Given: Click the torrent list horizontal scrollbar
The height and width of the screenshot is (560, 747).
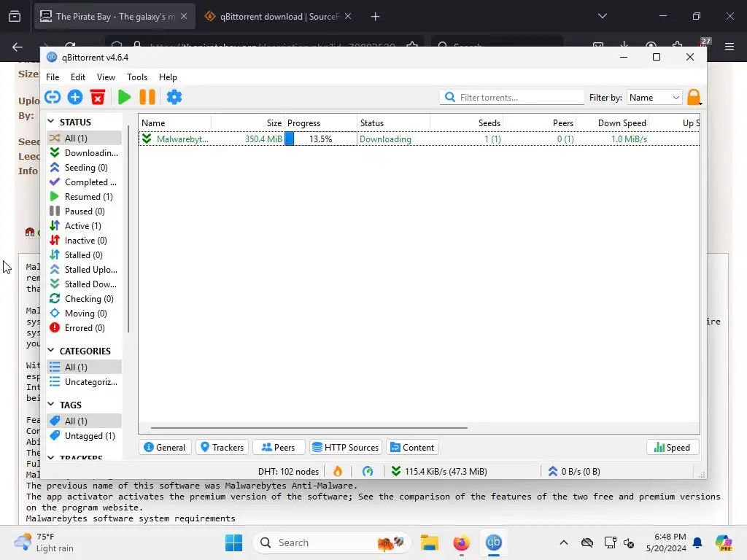Looking at the screenshot, I should 309,427.
